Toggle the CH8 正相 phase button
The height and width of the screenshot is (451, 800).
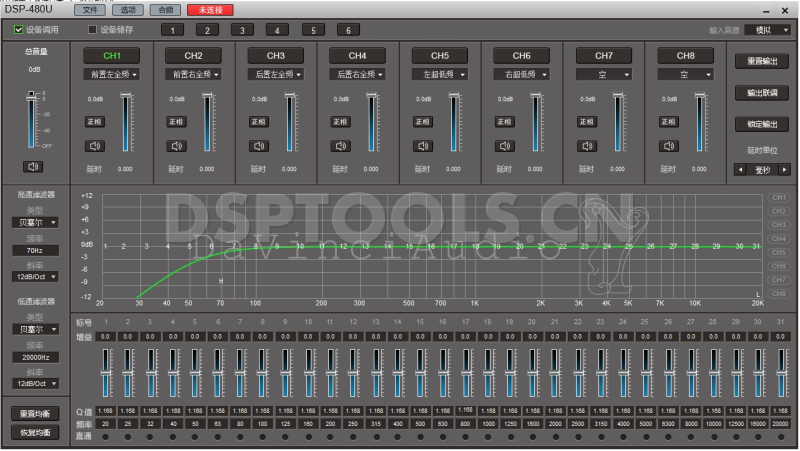point(668,122)
